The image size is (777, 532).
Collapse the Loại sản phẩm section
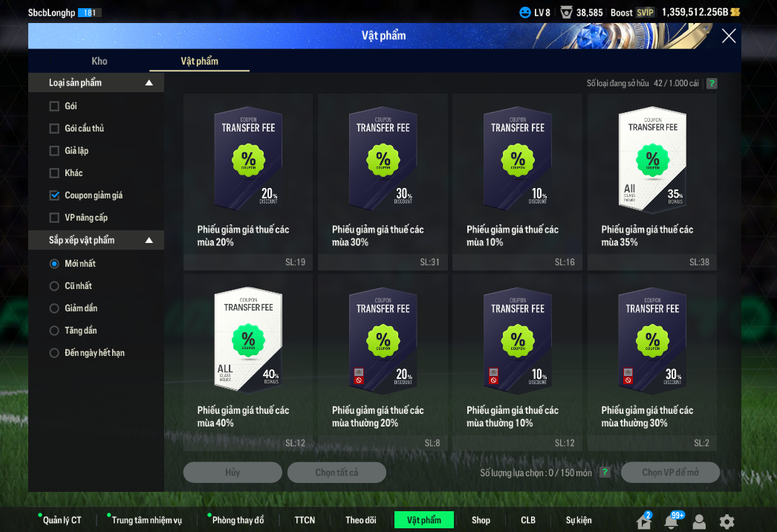(x=149, y=82)
